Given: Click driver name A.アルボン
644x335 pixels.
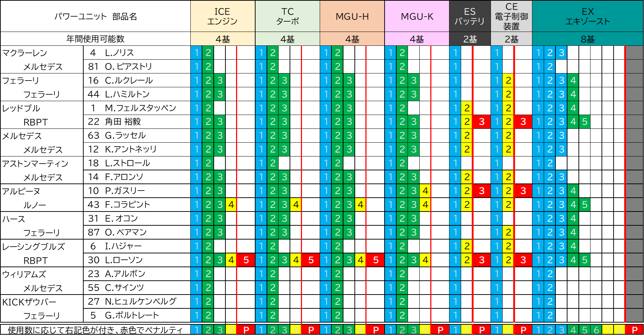Looking at the screenshot, I should click(x=125, y=274).
